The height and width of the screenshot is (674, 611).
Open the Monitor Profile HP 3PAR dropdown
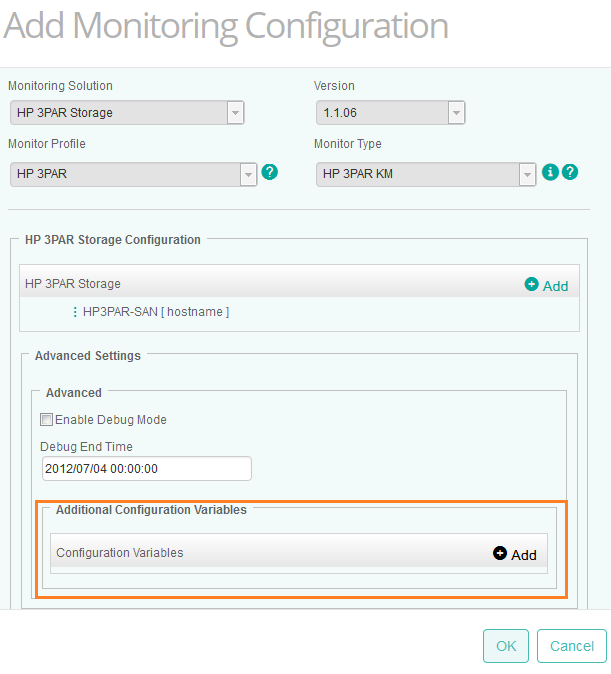(134, 174)
